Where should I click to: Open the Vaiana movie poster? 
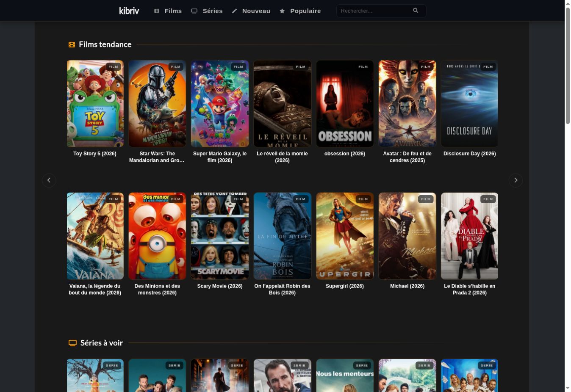tap(95, 236)
